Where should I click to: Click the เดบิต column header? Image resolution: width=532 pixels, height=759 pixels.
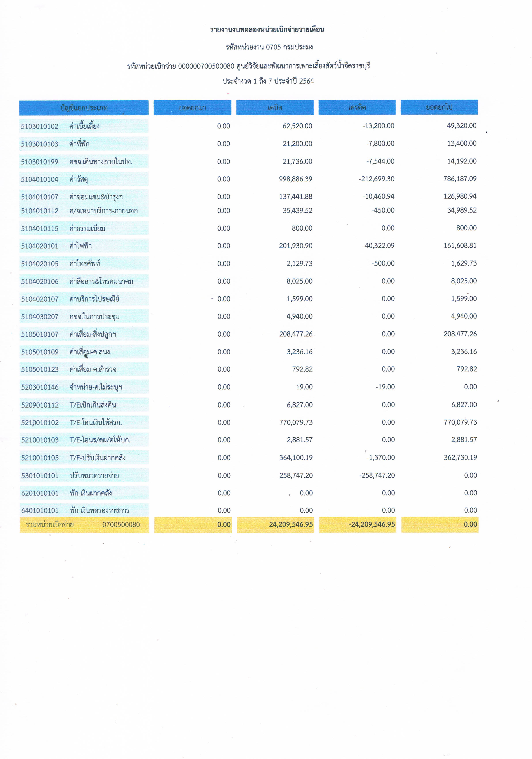275,107
